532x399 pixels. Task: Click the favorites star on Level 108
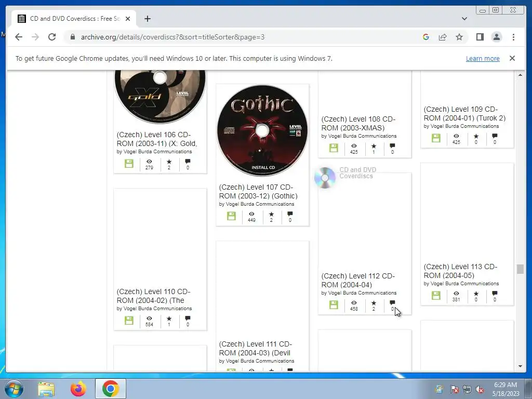[374, 146]
